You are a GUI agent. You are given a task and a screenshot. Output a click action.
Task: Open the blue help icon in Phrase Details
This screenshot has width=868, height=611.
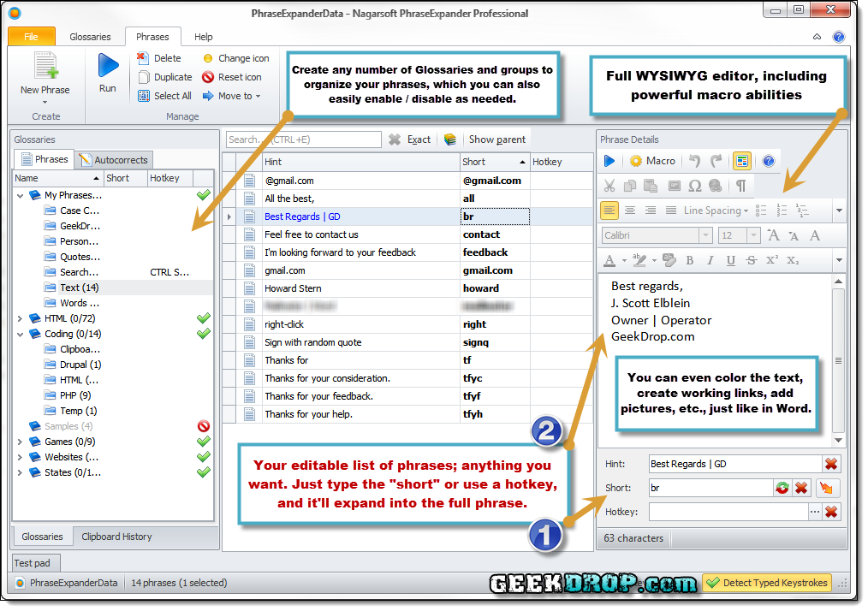tap(769, 161)
